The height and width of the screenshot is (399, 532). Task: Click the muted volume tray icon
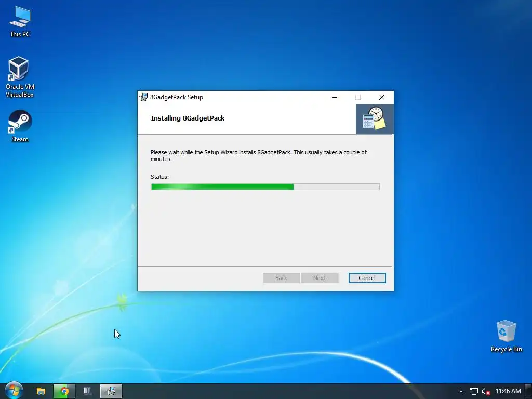pyautogui.click(x=486, y=391)
